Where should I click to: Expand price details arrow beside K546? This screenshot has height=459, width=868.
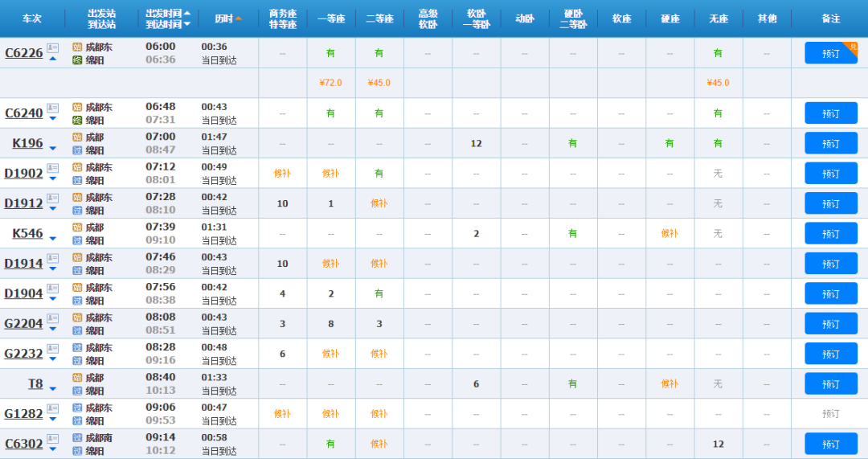point(52,239)
